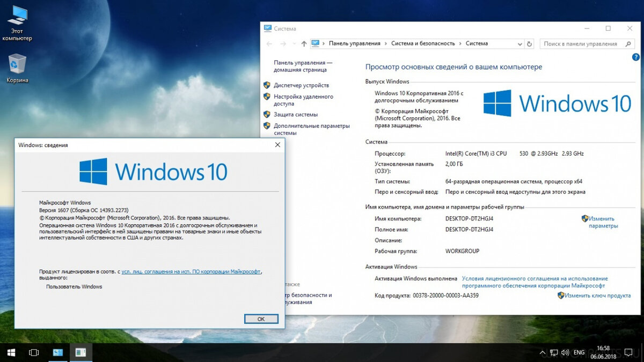Open Защита системы
The height and width of the screenshot is (362, 644).
[x=296, y=114]
